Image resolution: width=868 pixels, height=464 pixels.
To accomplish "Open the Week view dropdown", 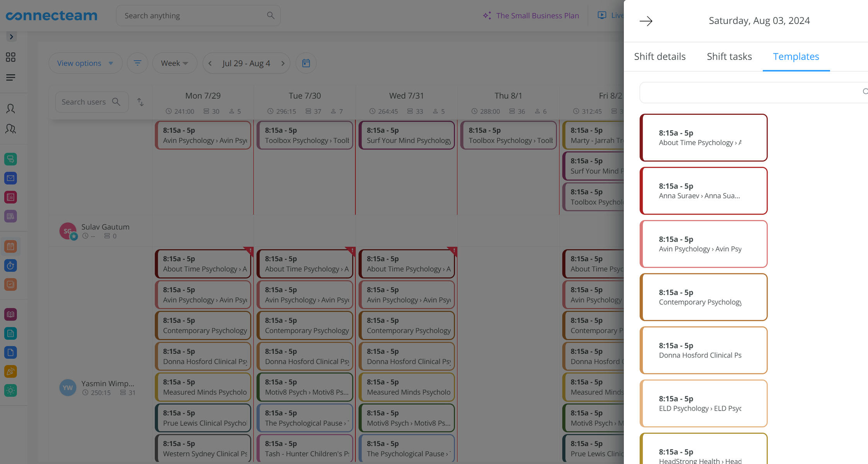I will 175,63.
